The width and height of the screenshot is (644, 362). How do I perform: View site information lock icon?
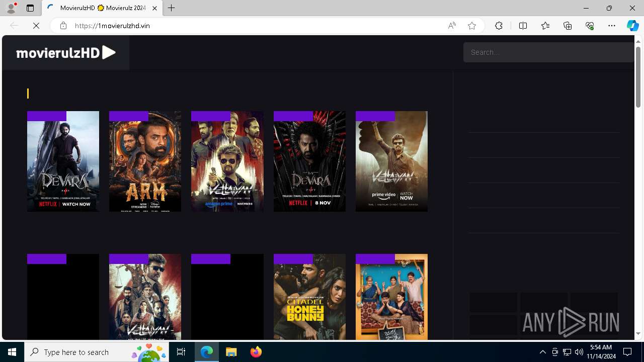point(63,26)
